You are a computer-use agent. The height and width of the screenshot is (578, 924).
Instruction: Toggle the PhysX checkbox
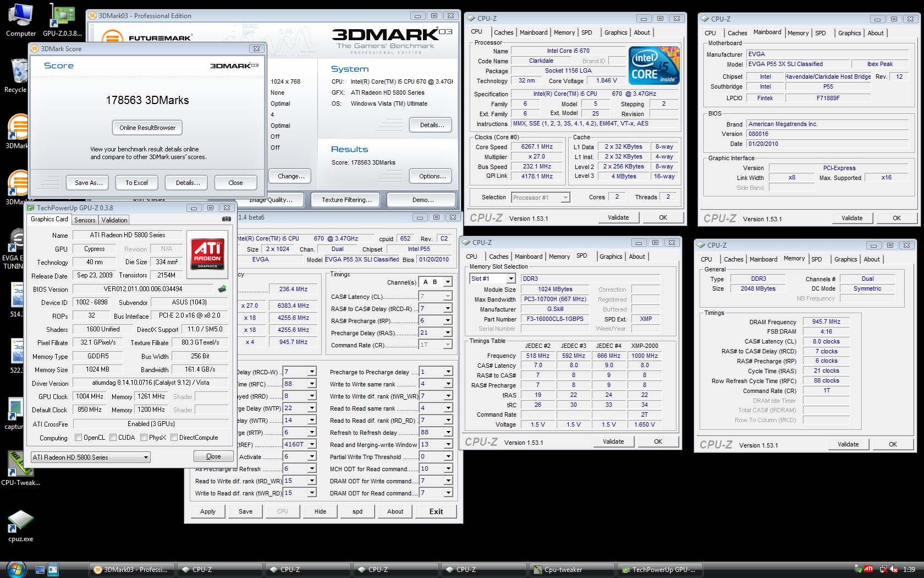coord(144,438)
